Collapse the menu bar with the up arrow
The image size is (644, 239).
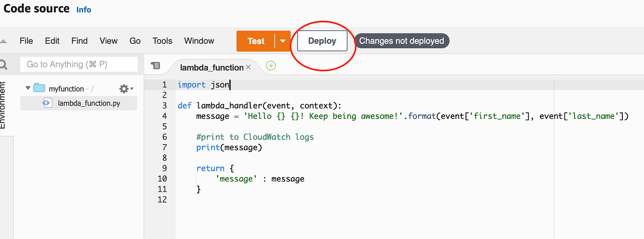coord(3,41)
